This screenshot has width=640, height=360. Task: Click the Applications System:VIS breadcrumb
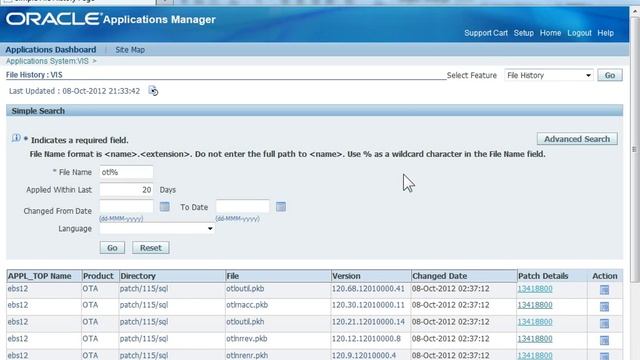pos(47,61)
